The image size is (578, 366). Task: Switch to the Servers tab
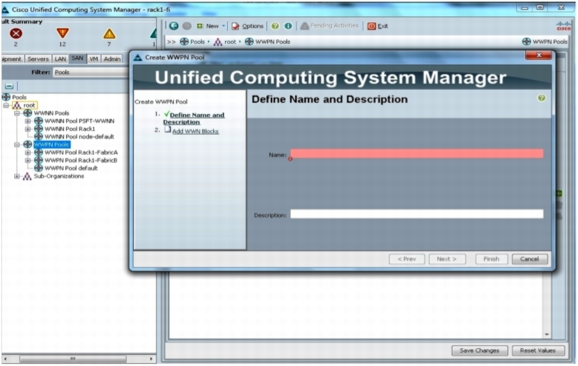tap(38, 59)
